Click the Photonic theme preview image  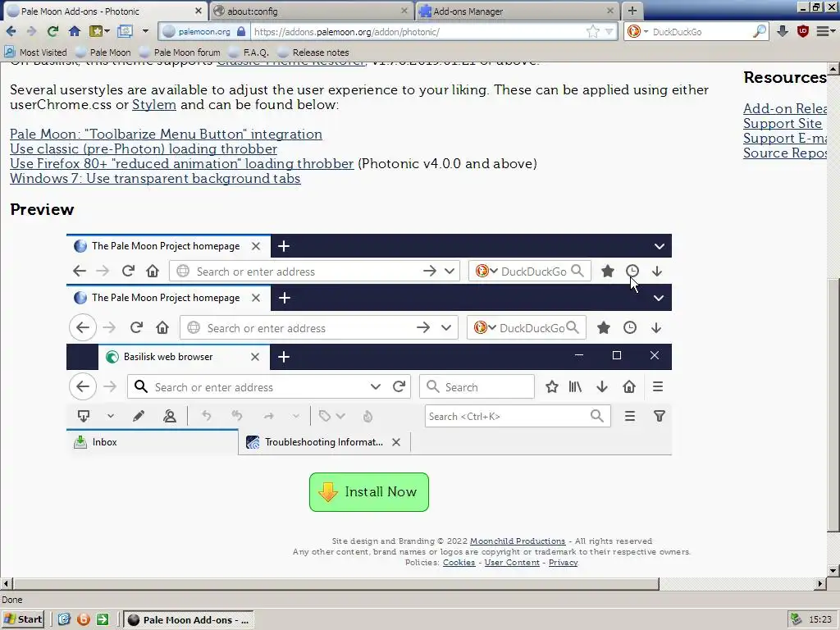click(368, 345)
